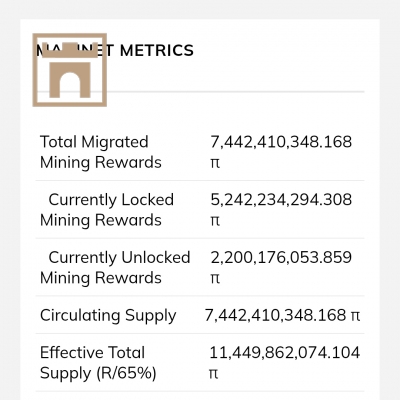Select the Currently Unlocked Mining Rewards label
400x400 pixels.
[115, 267]
